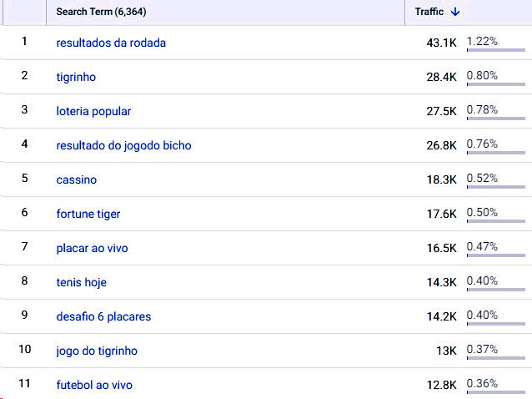
Task: Click the 'tenis hoje' keyword link
Action: click(81, 282)
